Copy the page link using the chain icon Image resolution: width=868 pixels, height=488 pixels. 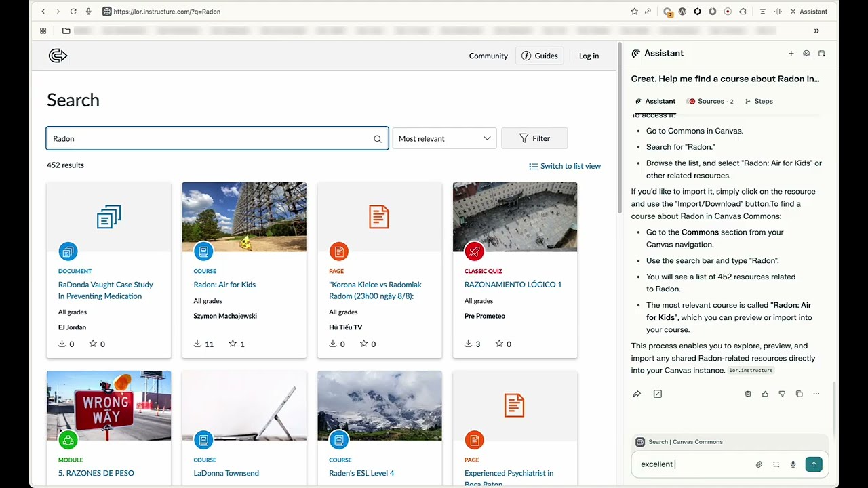648,12
